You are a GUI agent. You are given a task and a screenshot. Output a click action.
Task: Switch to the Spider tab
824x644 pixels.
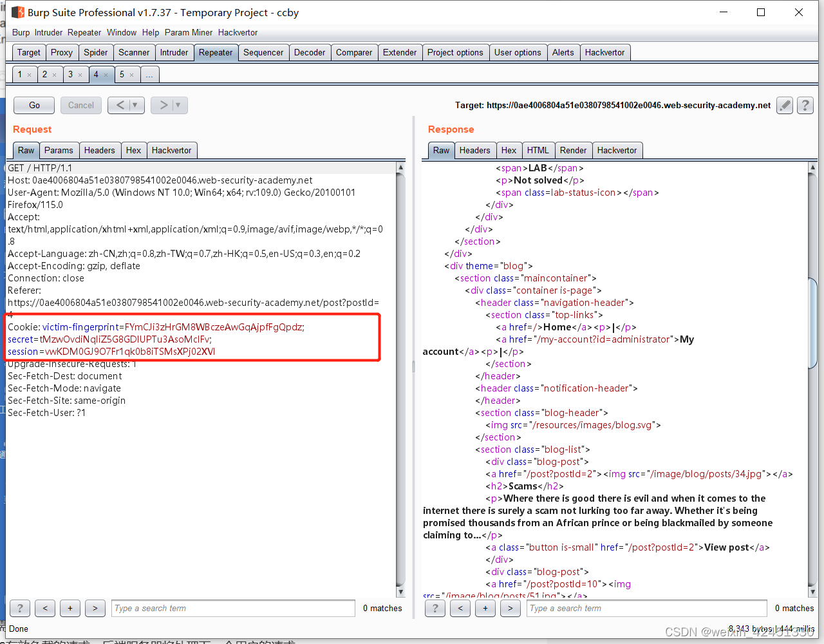pyautogui.click(x=96, y=52)
